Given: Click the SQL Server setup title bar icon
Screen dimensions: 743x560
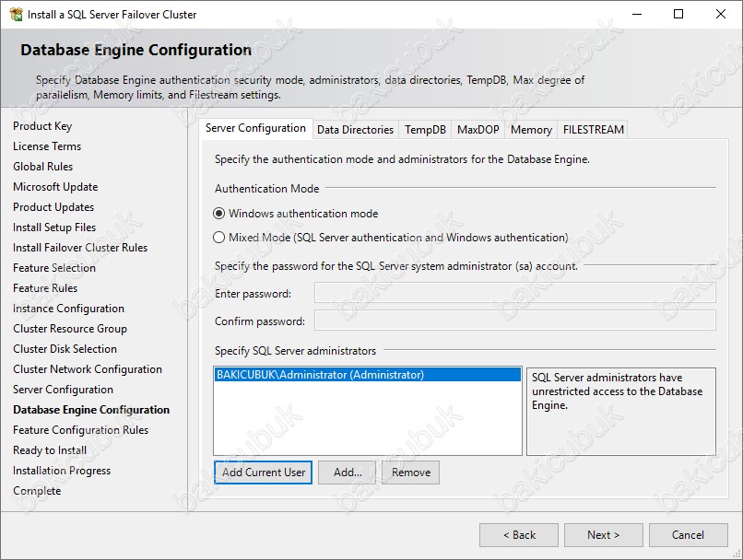Looking at the screenshot, I should (x=16, y=14).
